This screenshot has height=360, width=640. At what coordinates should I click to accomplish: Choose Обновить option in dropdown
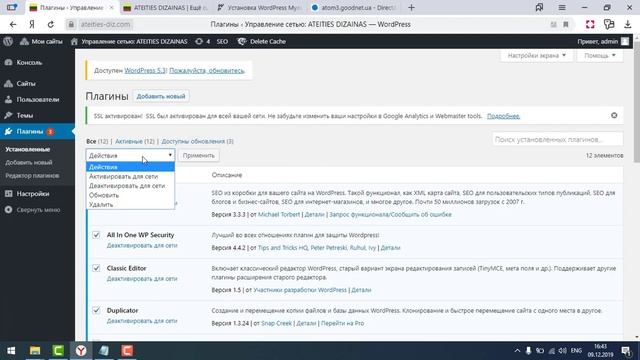tap(130, 195)
